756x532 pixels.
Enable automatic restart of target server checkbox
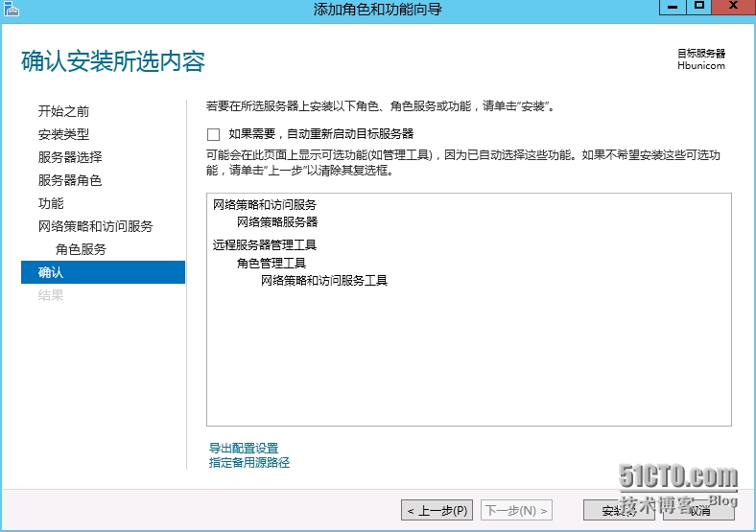click(x=213, y=134)
